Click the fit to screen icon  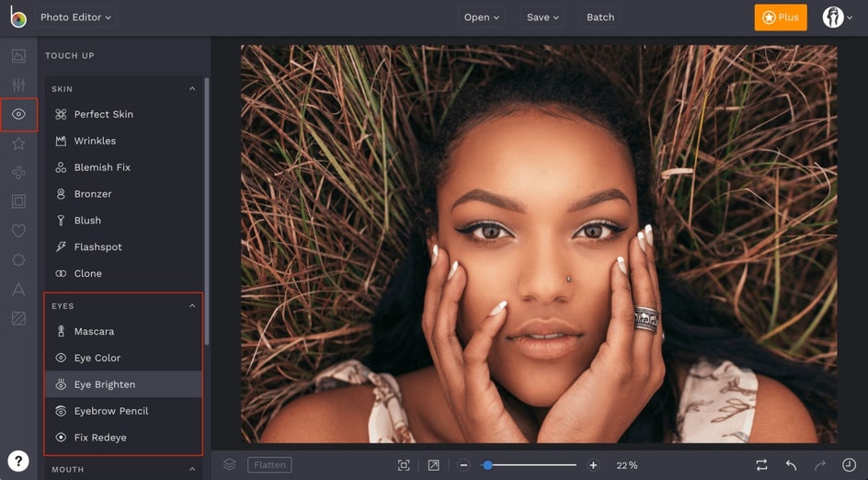[x=404, y=465]
